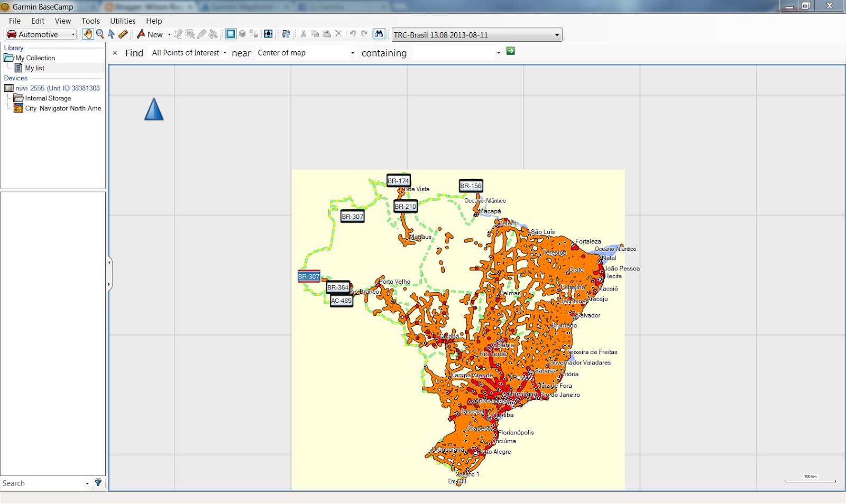Toggle the 2D map view icon
Image resolution: width=846 pixels, height=504 pixels.
(x=231, y=34)
